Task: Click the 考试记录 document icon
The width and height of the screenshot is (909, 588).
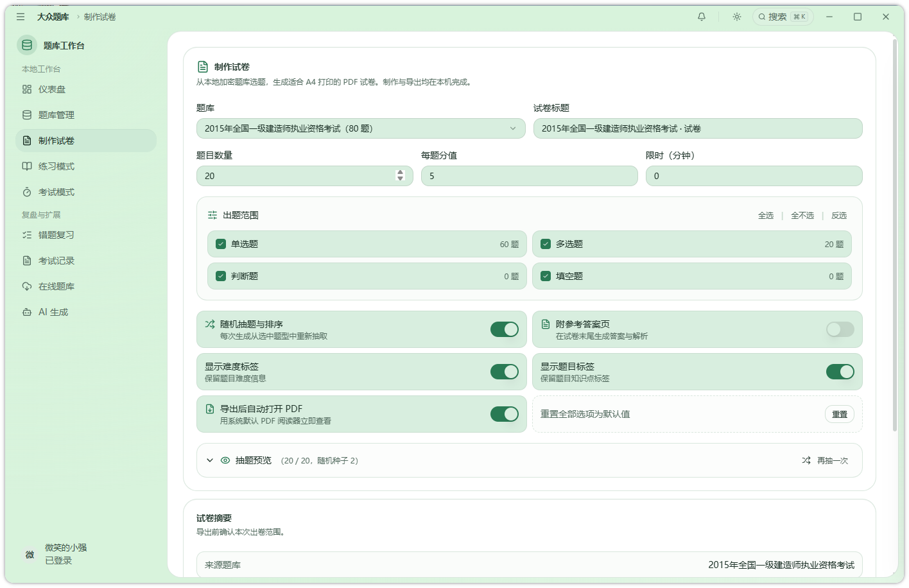Action: [x=27, y=261]
